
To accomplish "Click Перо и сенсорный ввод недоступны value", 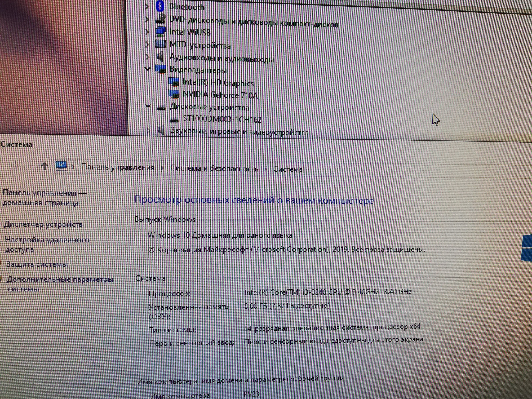I will 333,341.
